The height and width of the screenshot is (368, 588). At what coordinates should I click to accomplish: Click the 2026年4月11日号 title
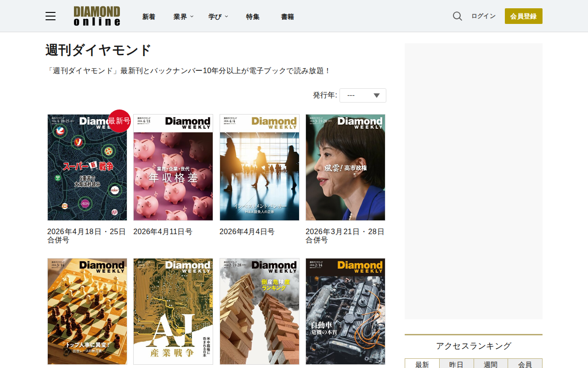(x=163, y=232)
